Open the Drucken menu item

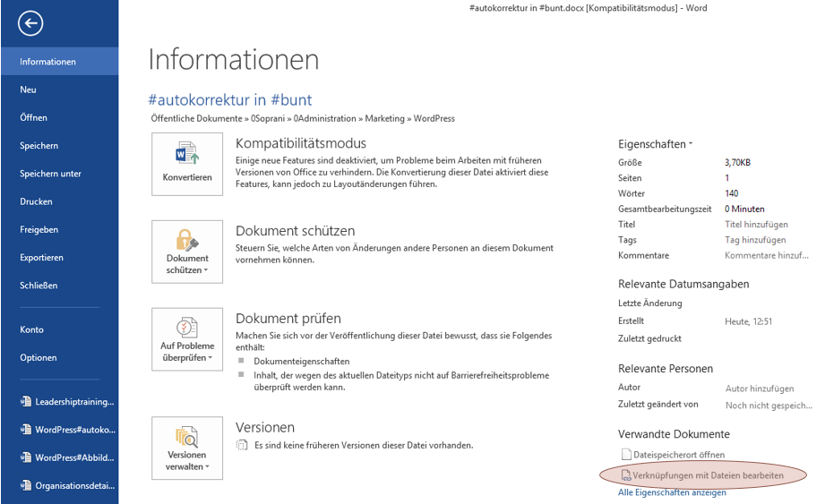(x=37, y=201)
